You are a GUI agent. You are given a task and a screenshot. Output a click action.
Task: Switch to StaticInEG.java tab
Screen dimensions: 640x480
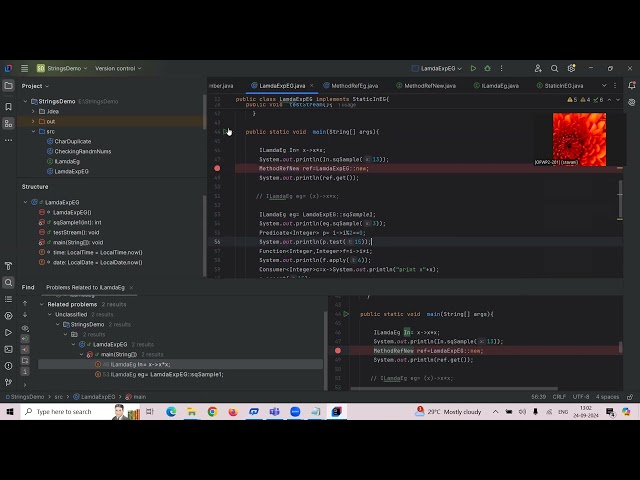(560, 86)
